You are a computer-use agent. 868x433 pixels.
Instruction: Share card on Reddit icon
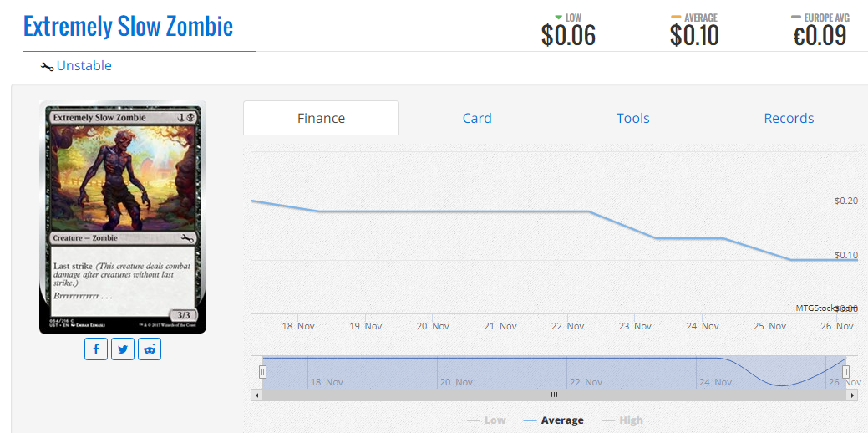(150, 349)
